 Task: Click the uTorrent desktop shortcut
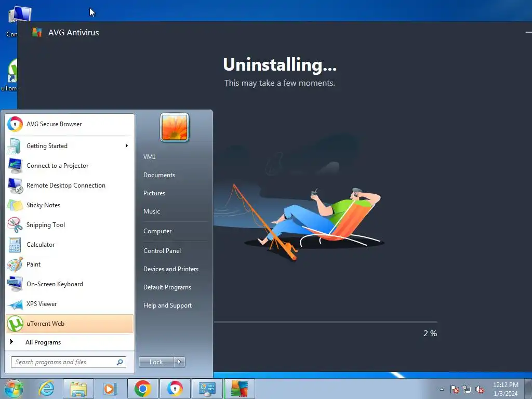point(9,75)
